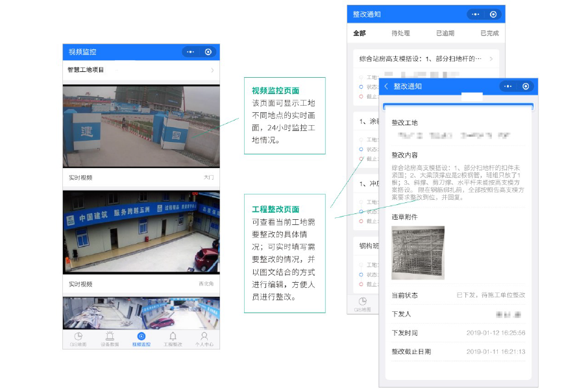Open the 设备数据 icon in bottom navigation
The width and height of the screenshot is (588, 391).
(x=110, y=339)
